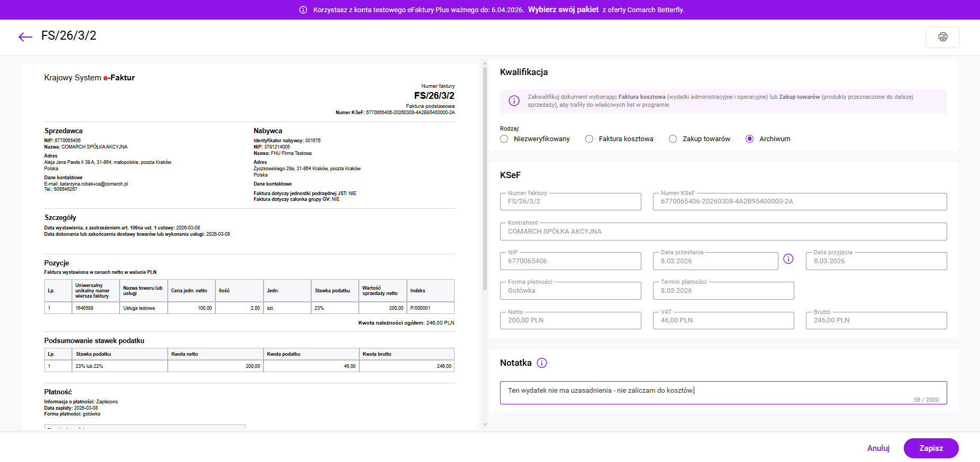The width and height of the screenshot is (980, 462).
Task: Click the Termin płatności date field
Action: coord(723,291)
